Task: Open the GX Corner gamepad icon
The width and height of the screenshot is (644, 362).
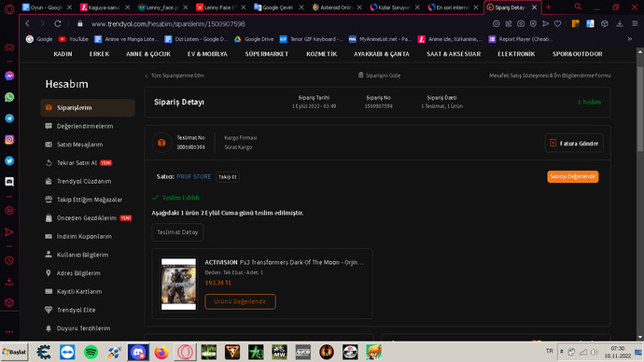Action: [9, 48]
